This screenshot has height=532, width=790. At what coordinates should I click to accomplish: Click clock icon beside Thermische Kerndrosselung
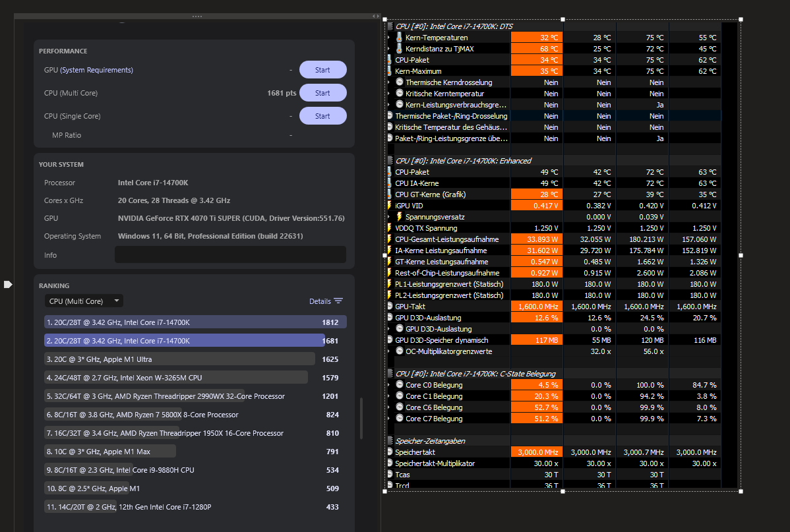[400, 82]
